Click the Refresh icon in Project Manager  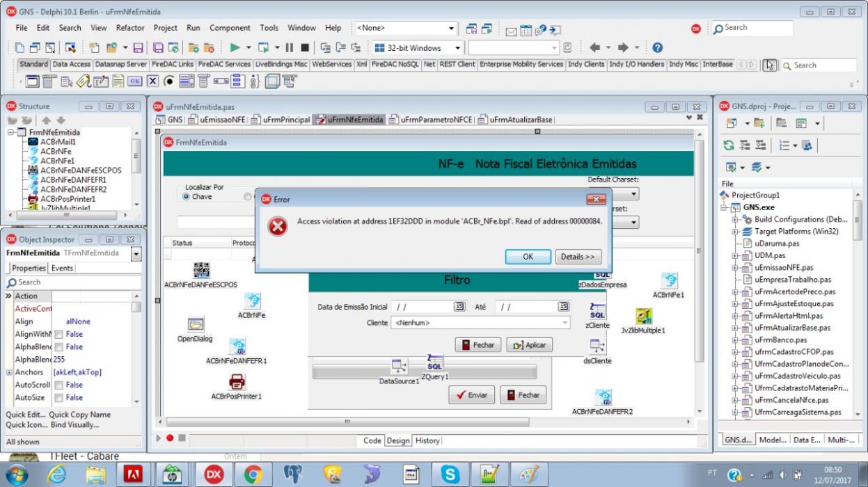pyautogui.click(x=728, y=145)
